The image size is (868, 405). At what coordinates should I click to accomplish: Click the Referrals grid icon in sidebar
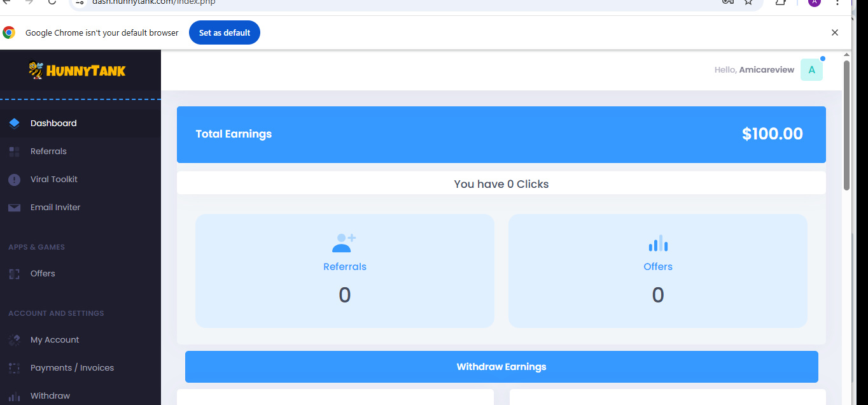15,152
